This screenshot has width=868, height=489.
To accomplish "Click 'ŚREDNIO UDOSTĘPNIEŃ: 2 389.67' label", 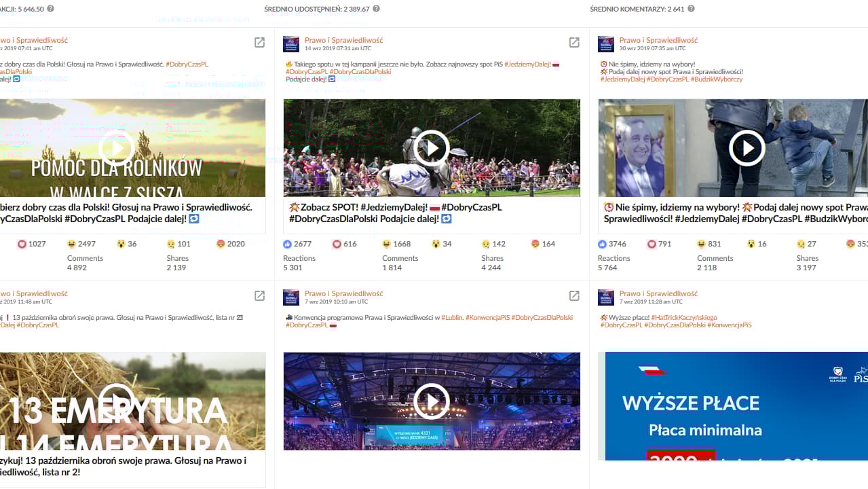I will click(316, 9).
